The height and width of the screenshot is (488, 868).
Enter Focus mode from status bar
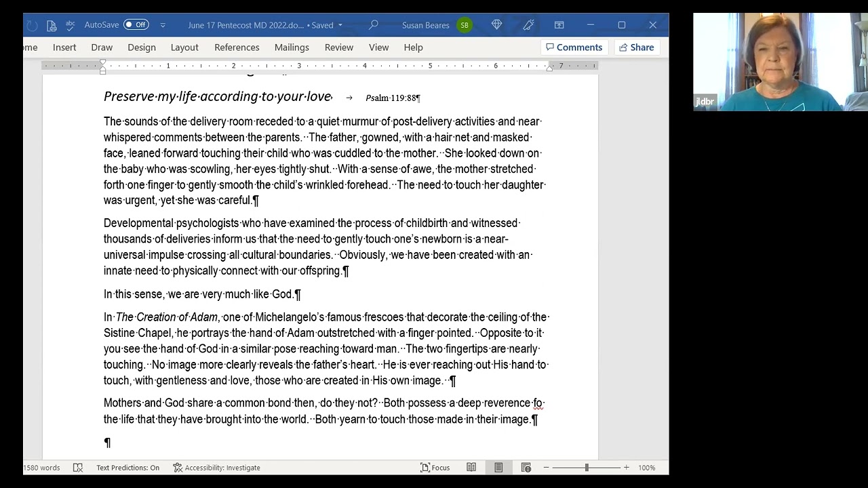coord(435,468)
